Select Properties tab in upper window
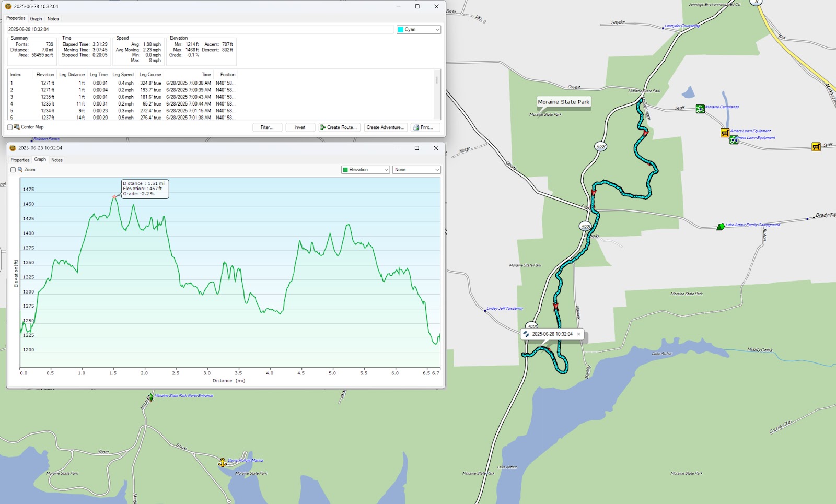Image resolution: width=836 pixels, height=504 pixels. [x=16, y=18]
